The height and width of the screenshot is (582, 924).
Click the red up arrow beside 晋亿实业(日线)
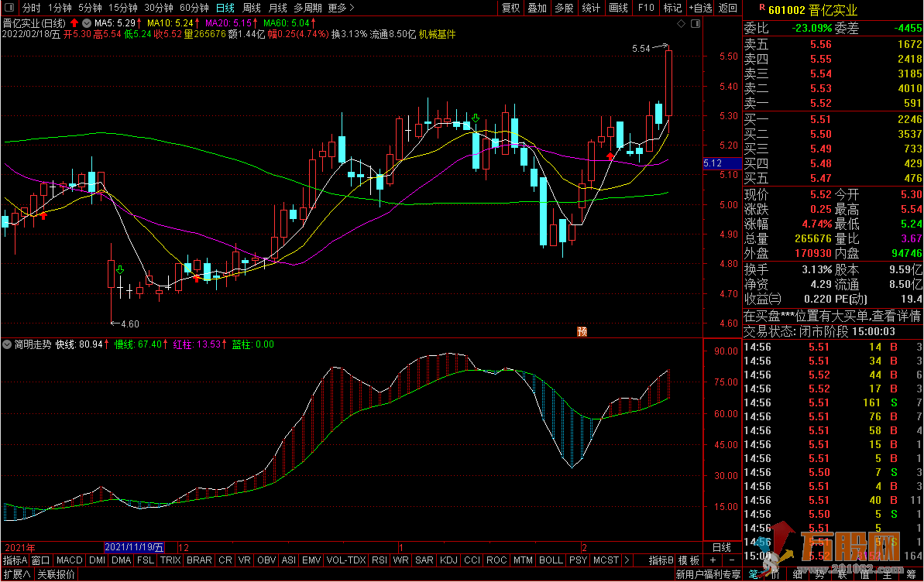click(74, 23)
